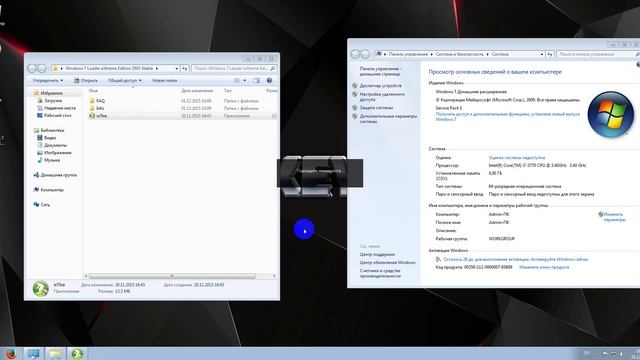Click Forward arrow in the System window

365,54
